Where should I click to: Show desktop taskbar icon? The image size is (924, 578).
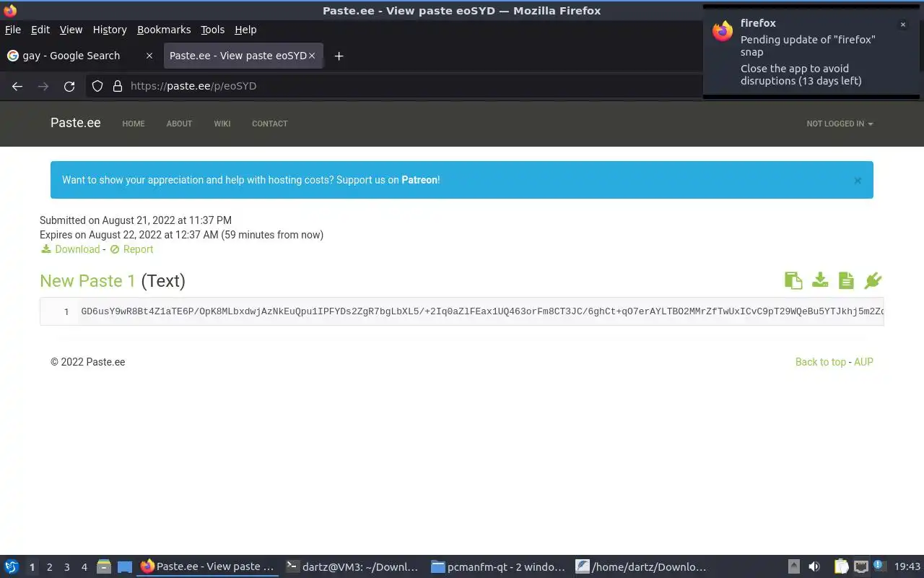pos(125,567)
